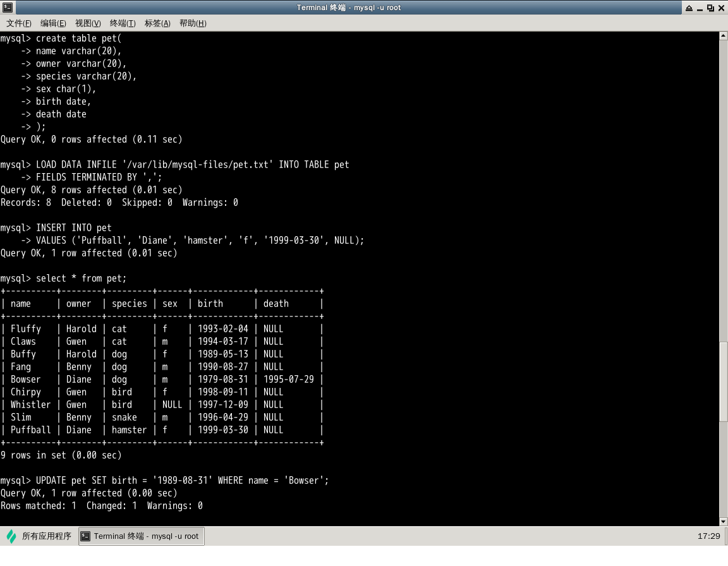Click the window title bar text
This screenshot has height=566, width=728.
point(349,8)
